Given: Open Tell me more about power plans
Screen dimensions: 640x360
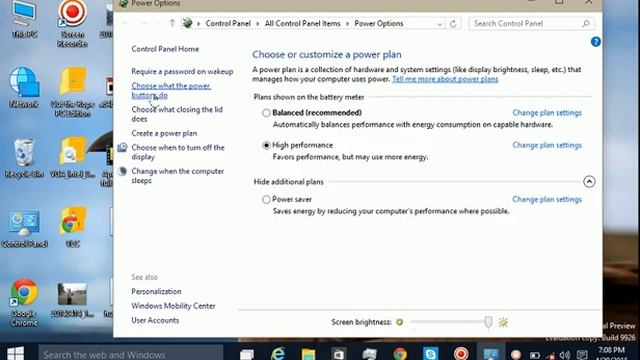Looking at the screenshot, I should coord(445,79).
